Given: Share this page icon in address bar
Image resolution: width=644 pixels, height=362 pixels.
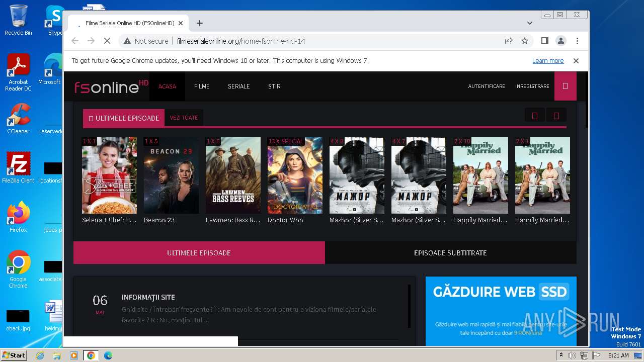Looking at the screenshot, I should [x=509, y=41].
